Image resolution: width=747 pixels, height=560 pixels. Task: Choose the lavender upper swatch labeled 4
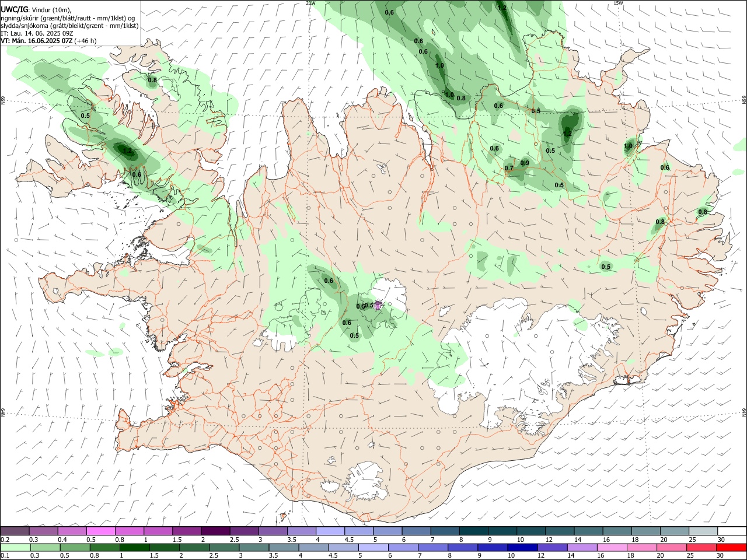click(330, 531)
